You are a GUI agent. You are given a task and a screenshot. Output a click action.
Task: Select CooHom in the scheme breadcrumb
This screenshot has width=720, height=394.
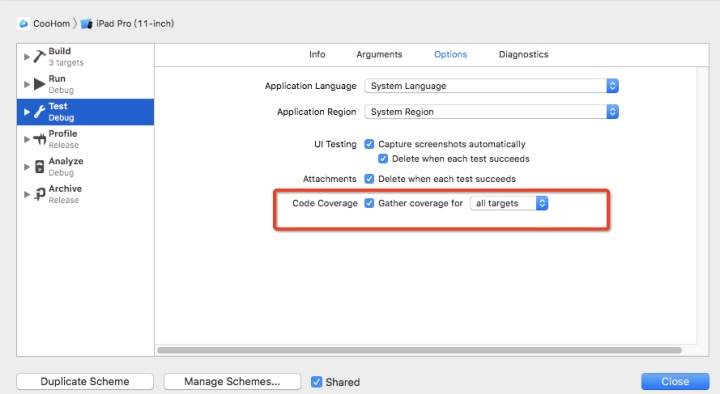[51, 23]
